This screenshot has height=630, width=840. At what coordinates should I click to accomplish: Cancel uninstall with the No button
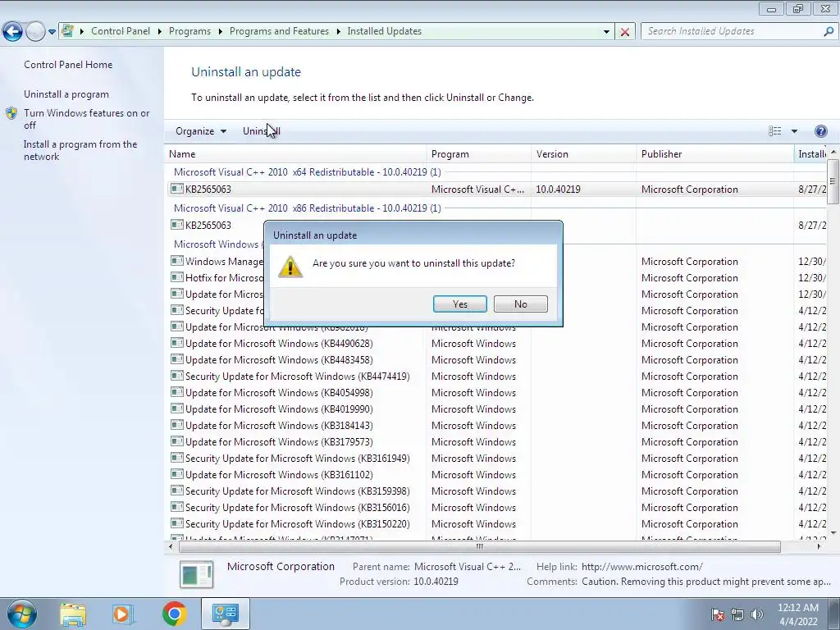(520, 304)
